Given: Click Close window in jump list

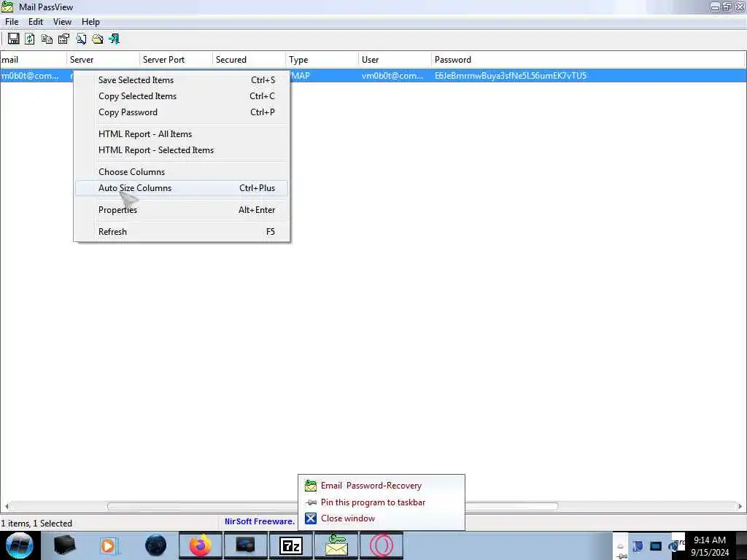Looking at the screenshot, I should (x=381, y=518).
